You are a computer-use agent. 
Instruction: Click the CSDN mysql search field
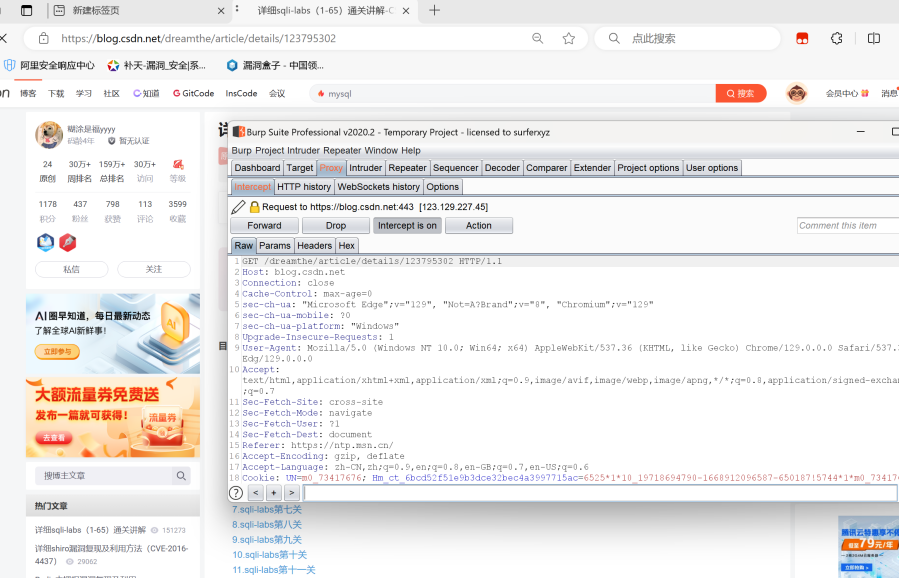(513, 93)
